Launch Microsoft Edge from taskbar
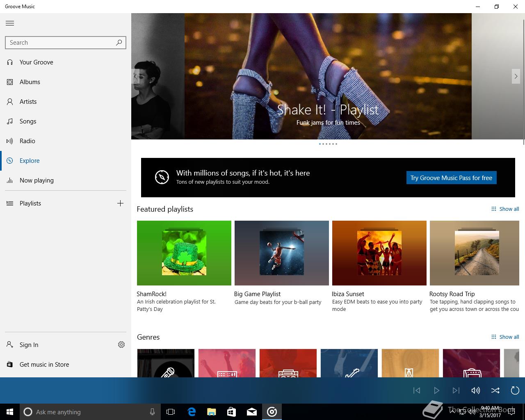Viewport: 525px width, 420px height. pos(192,412)
